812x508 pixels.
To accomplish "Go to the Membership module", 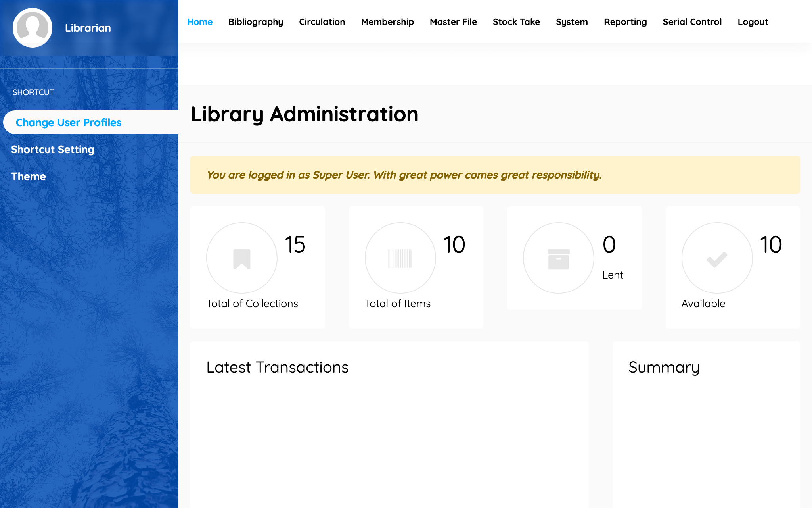I will point(387,22).
